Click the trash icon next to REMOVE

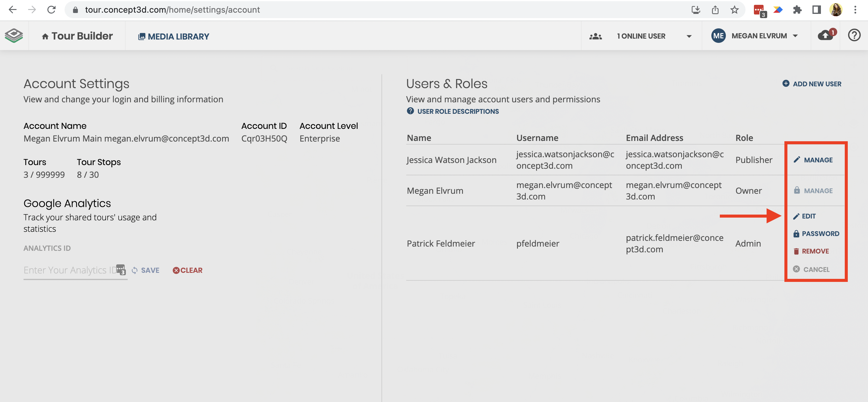[796, 251]
